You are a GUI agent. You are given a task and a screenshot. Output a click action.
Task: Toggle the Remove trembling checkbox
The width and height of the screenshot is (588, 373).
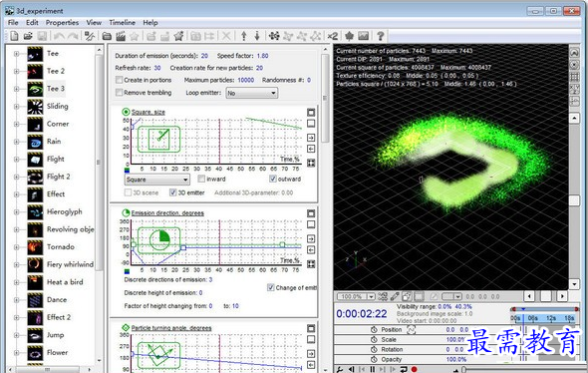[x=120, y=93]
